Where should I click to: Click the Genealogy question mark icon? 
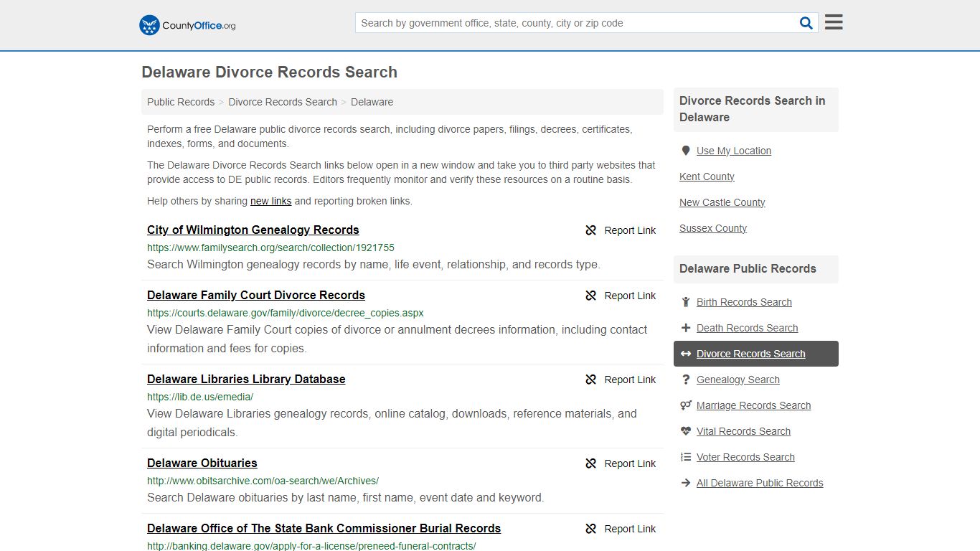(686, 380)
